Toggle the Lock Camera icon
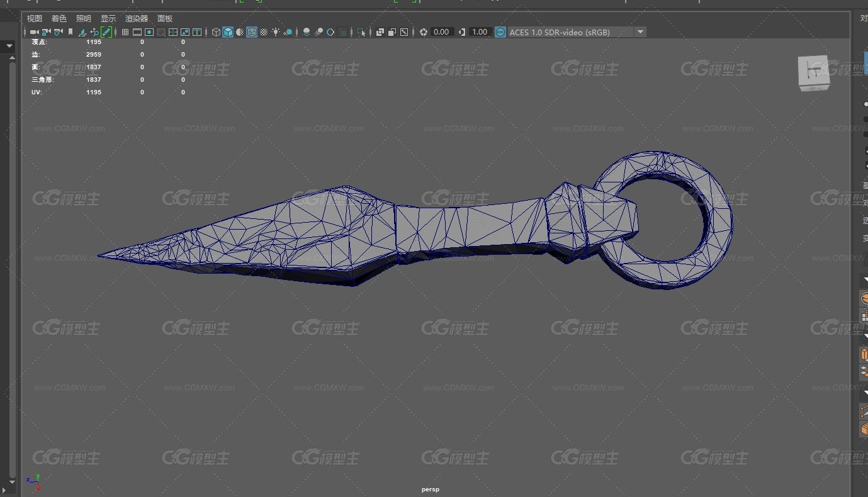Screen dimensions: 868x497 tap(46, 32)
